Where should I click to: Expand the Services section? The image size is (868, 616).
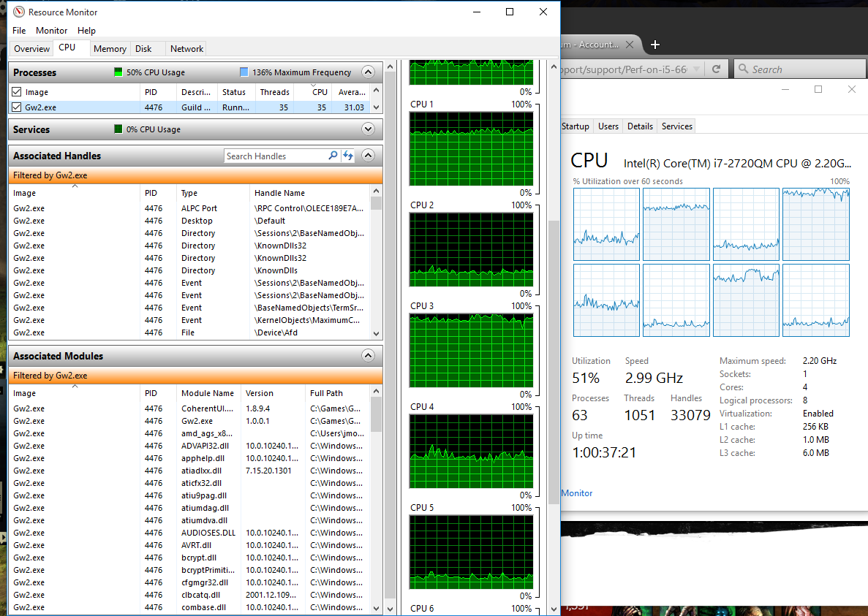[x=368, y=129]
